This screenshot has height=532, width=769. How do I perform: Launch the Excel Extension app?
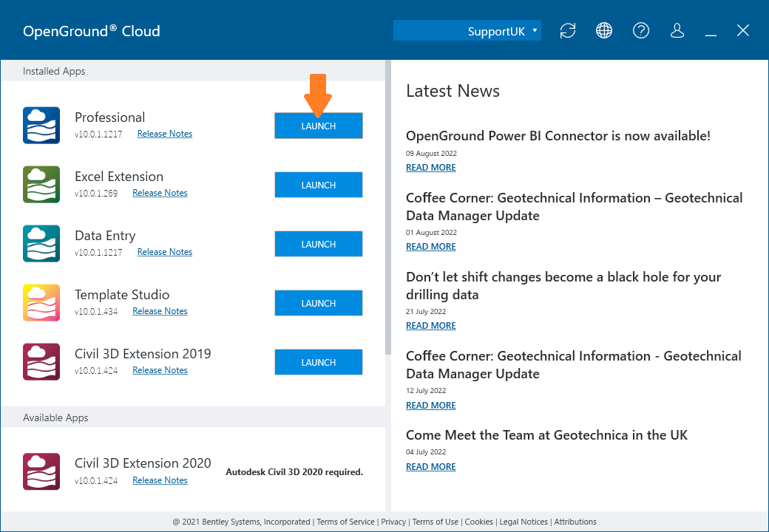[318, 185]
